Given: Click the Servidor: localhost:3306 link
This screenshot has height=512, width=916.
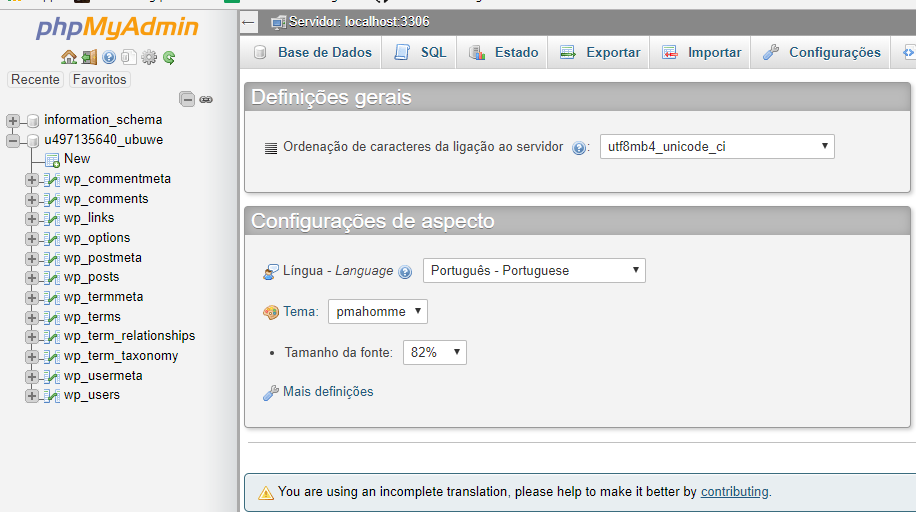Looking at the screenshot, I should (359, 22).
